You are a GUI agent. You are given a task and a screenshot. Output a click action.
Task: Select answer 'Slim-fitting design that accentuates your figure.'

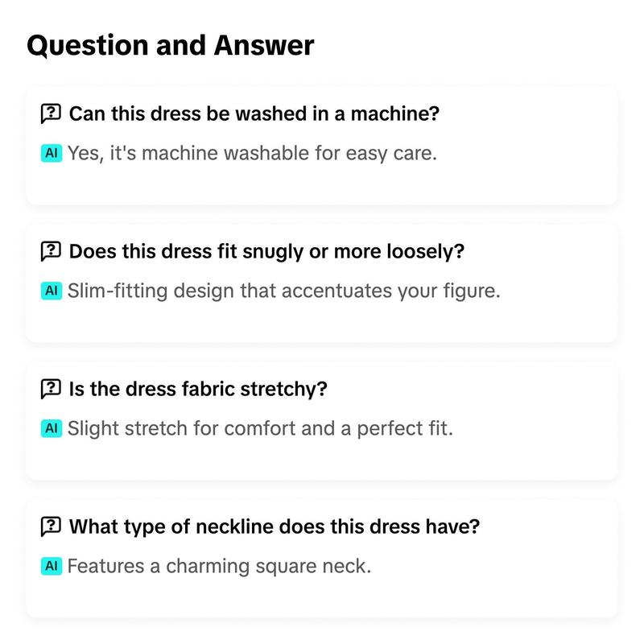[x=284, y=291]
